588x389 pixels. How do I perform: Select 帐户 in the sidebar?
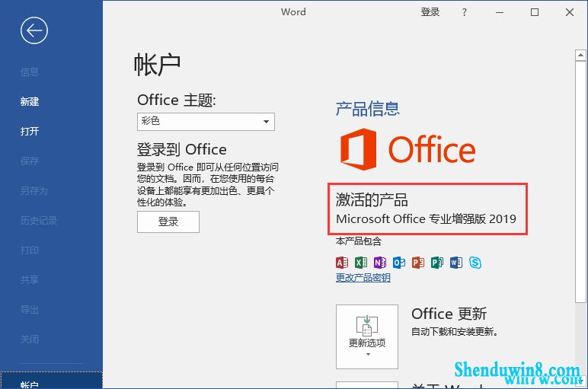(51, 381)
